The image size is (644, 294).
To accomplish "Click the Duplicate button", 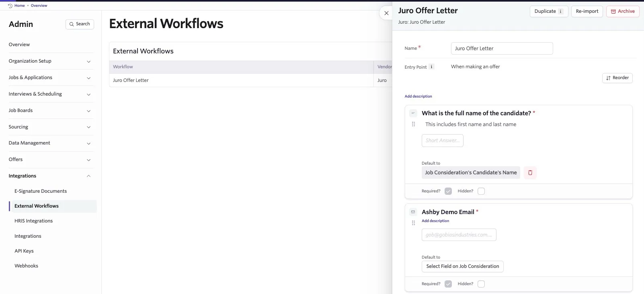I will (x=549, y=11).
